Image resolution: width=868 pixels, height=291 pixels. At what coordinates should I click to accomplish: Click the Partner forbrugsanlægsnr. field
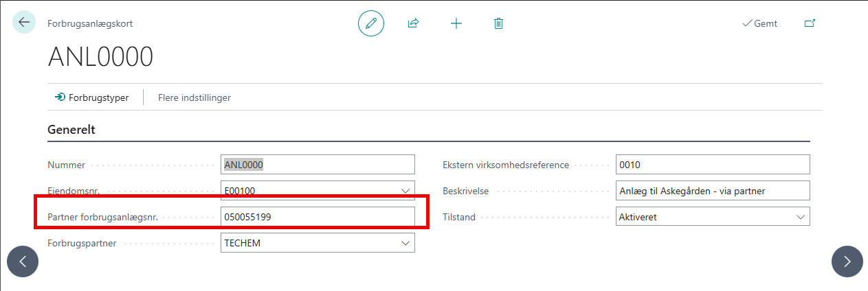point(318,217)
